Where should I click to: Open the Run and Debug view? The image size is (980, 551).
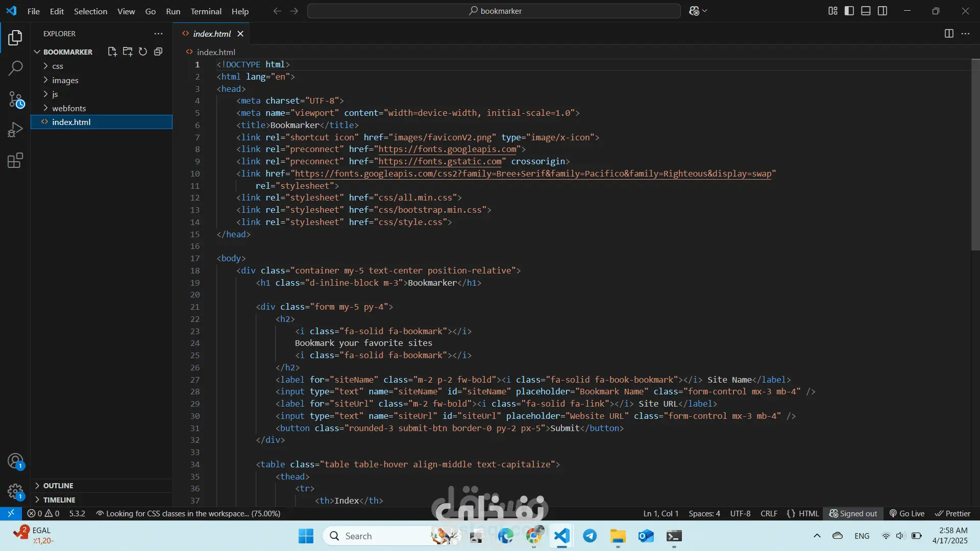[x=15, y=130]
